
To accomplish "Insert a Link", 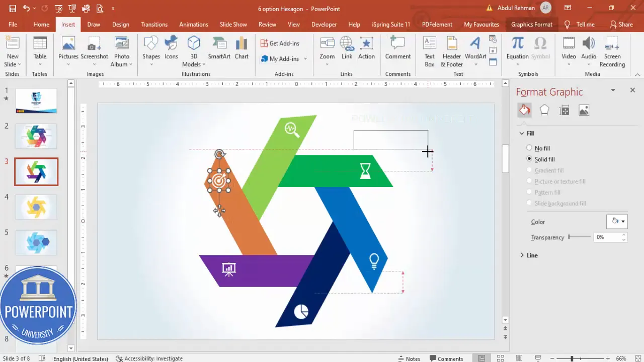I will click(x=347, y=48).
